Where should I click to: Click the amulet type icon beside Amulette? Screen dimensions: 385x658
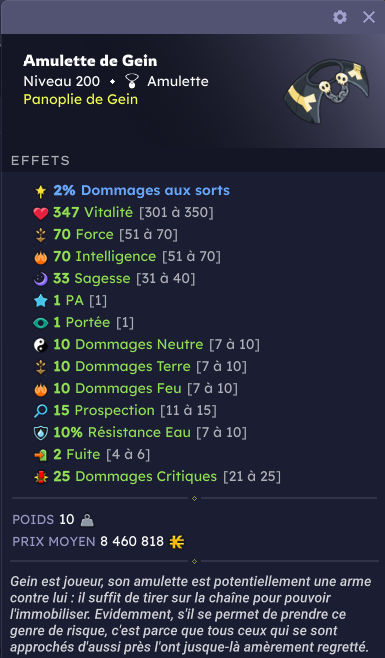click(x=132, y=81)
